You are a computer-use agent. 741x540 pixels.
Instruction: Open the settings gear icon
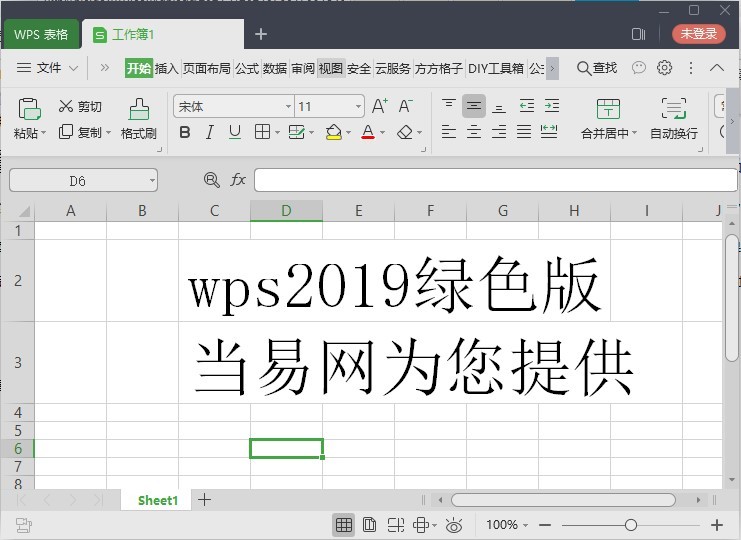tap(665, 68)
